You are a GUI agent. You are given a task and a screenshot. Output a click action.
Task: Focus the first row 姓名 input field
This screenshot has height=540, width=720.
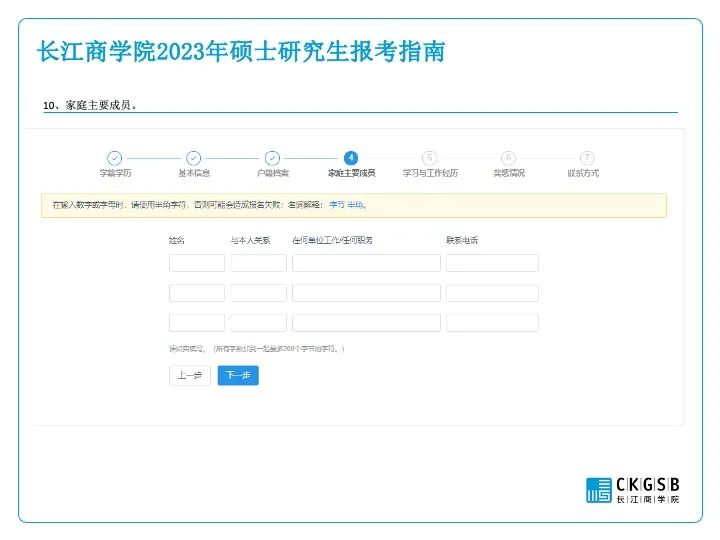click(x=197, y=263)
